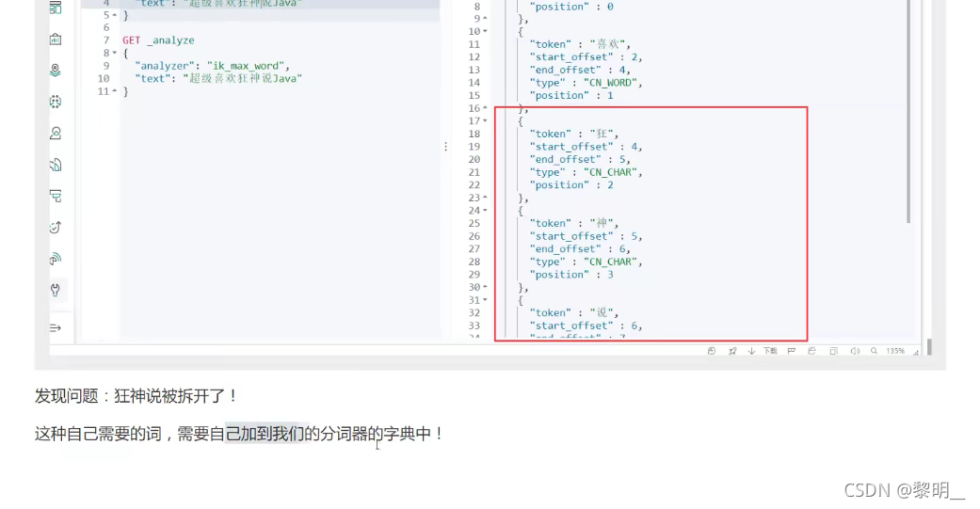Click the browser engine (IE) icon

click(811, 351)
